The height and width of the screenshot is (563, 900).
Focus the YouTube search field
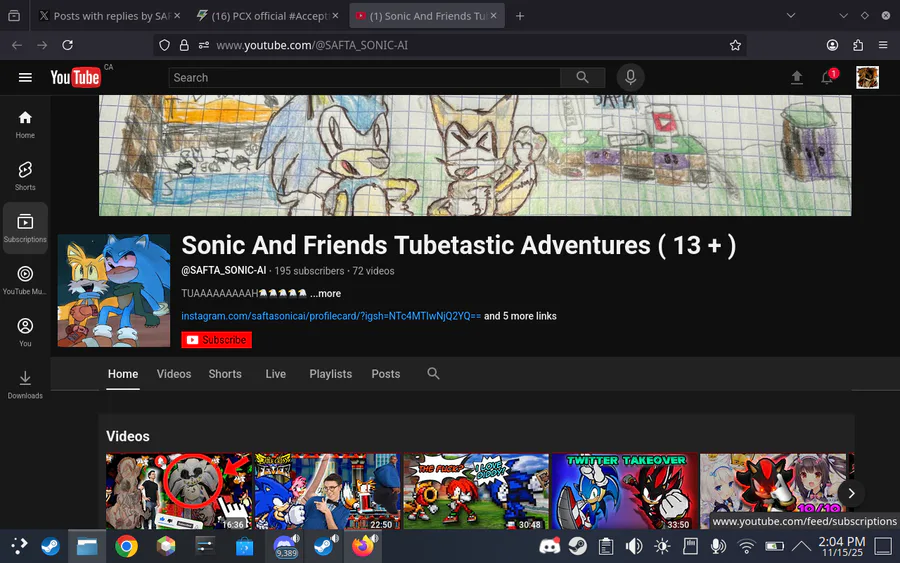click(x=364, y=77)
